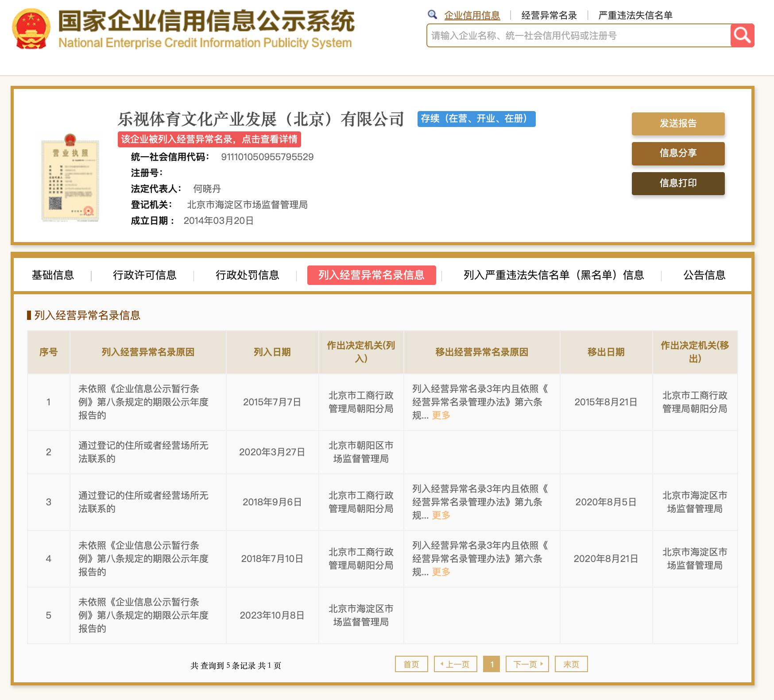Screen dimensions: 774x700
Task: Open the 基础信息 tab
Action: (53, 275)
